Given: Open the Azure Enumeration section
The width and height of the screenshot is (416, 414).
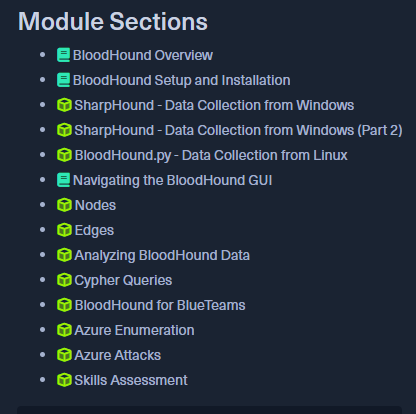Looking at the screenshot, I should pos(134,330).
